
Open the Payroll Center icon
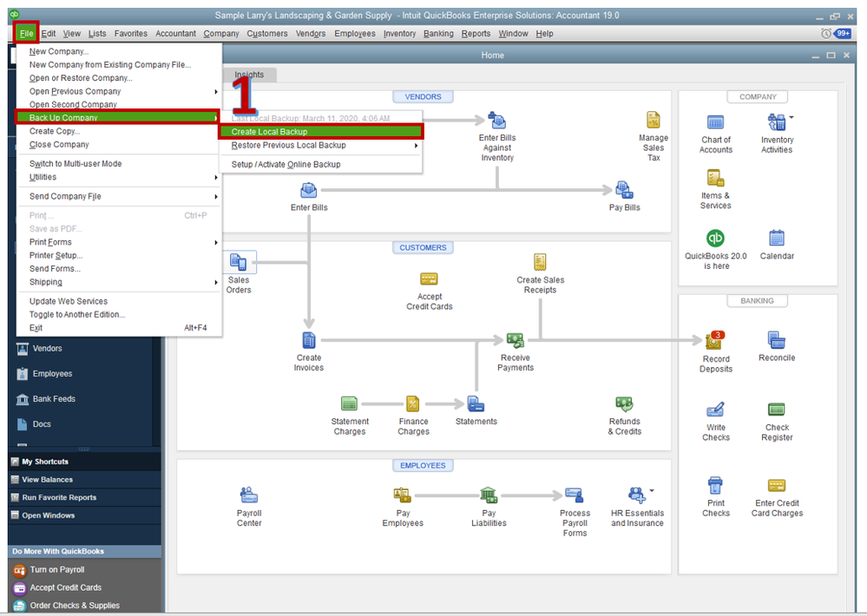click(249, 495)
